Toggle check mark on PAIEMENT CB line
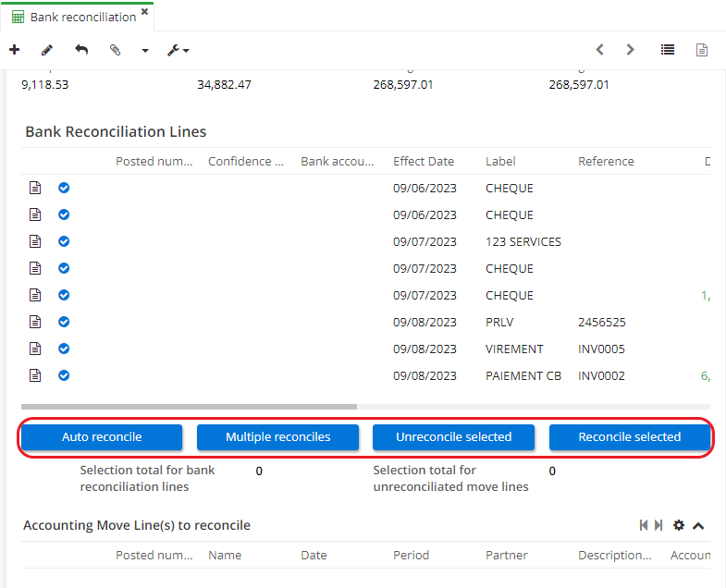This screenshot has height=588, width=726. click(x=64, y=375)
